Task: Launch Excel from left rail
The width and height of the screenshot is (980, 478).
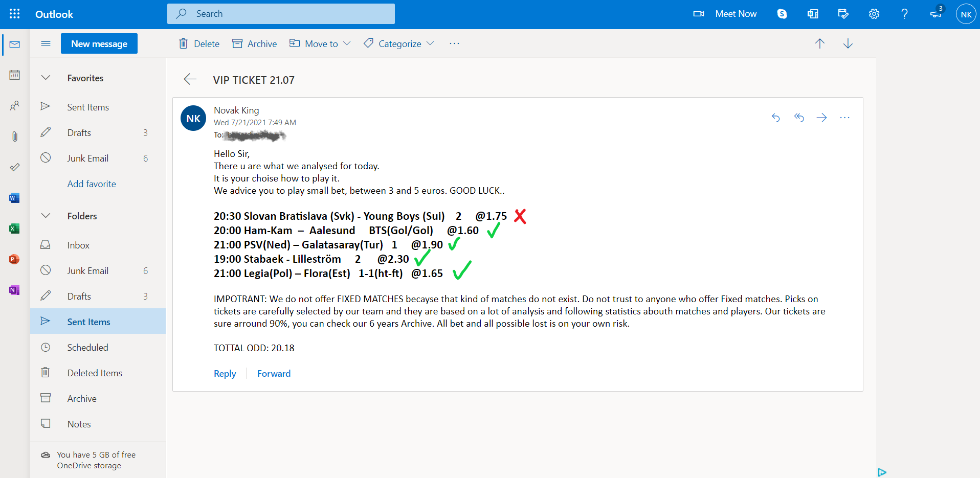Action: click(x=14, y=229)
